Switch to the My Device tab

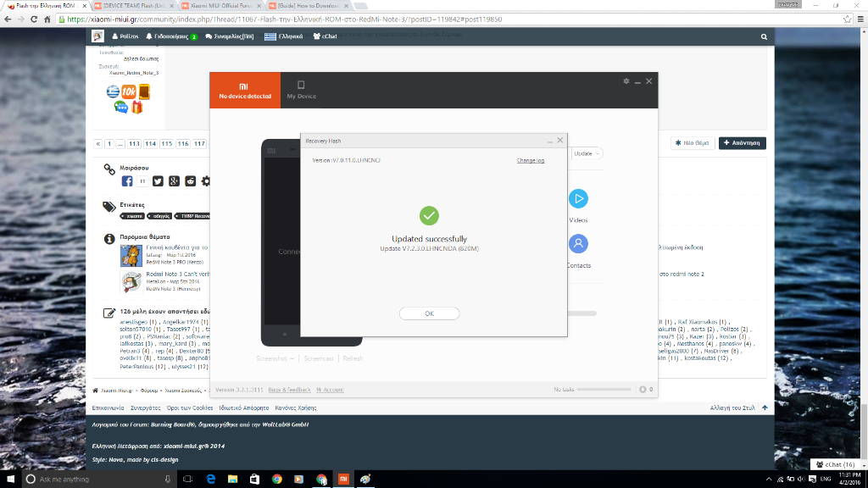click(301, 90)
